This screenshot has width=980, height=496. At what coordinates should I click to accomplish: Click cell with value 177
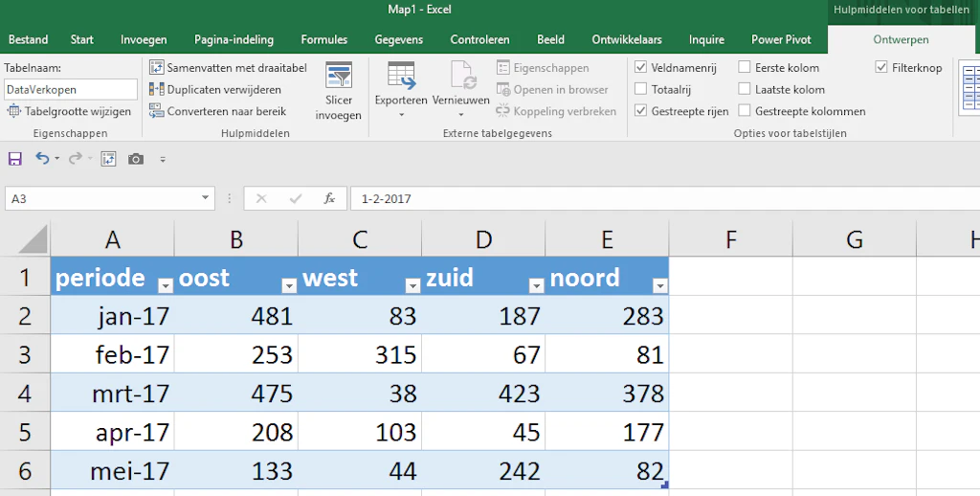[x=607, y=432]
